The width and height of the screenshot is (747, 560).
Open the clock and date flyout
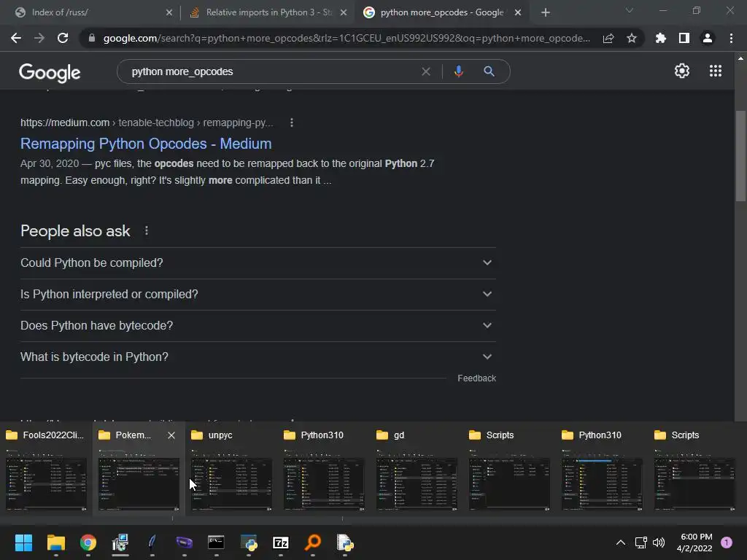[x=694, y=542]
